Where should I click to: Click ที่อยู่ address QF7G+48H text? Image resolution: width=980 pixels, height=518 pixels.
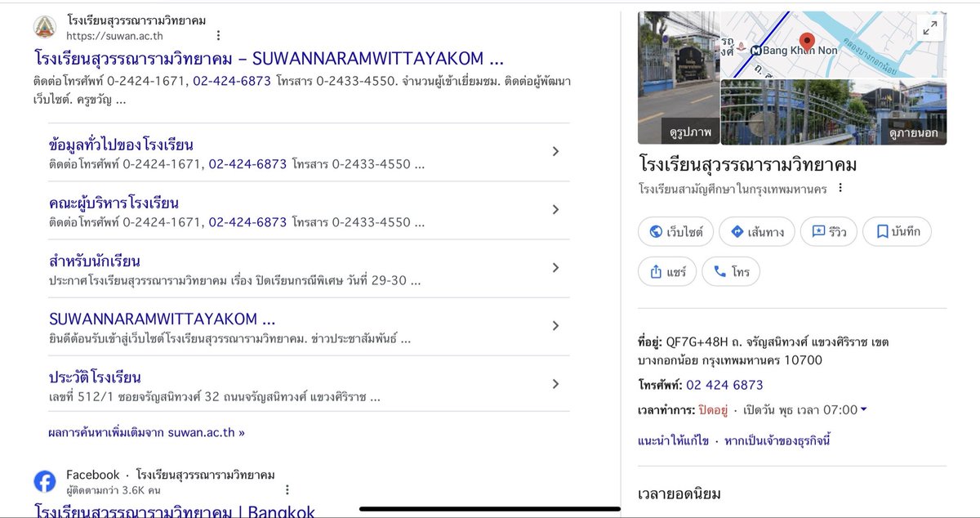tap(763, 351)
